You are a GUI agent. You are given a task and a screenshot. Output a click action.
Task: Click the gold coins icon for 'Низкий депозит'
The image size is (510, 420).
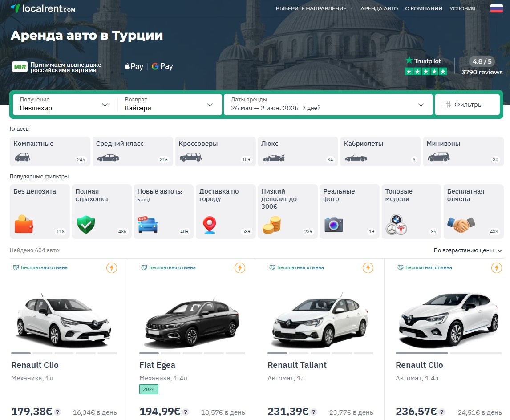point(271,223)
